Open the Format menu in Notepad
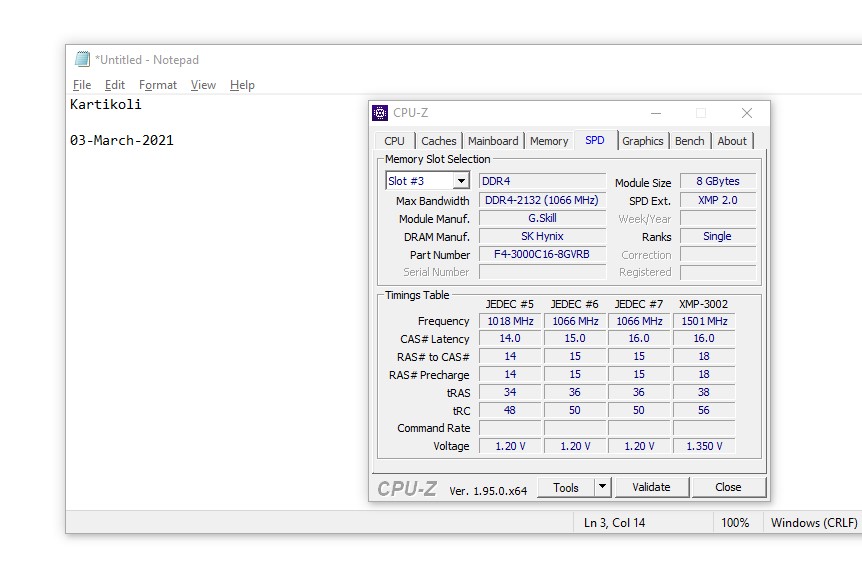Image resolution: width=862 pixels, height=579 pixels. tap(158, 85)
